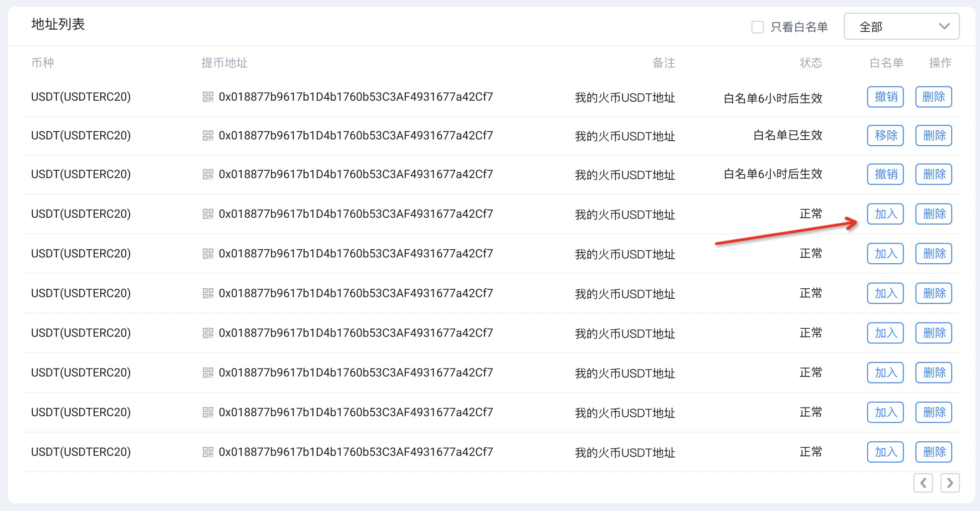
Task: Click the 白名单 column header
Action: coord(886,62)
